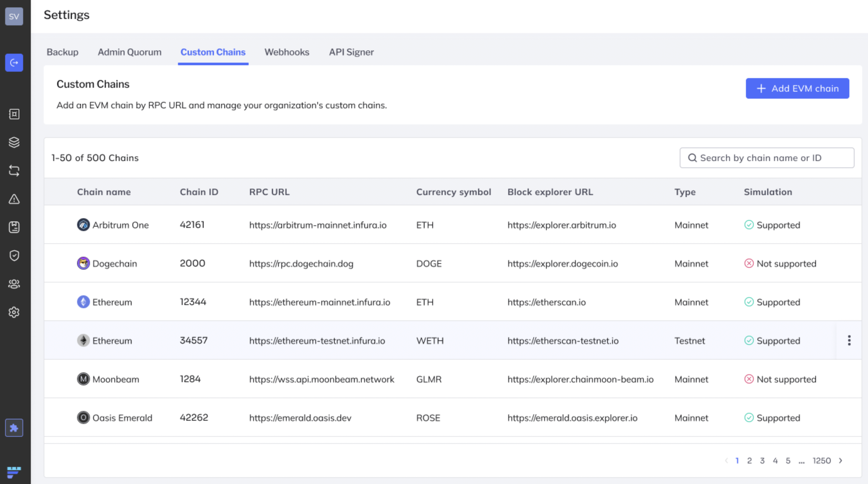Click the blue logout arrow sidebar icon
The width and height of the screenshot is (868, 484).
click(x=14, y=63)
